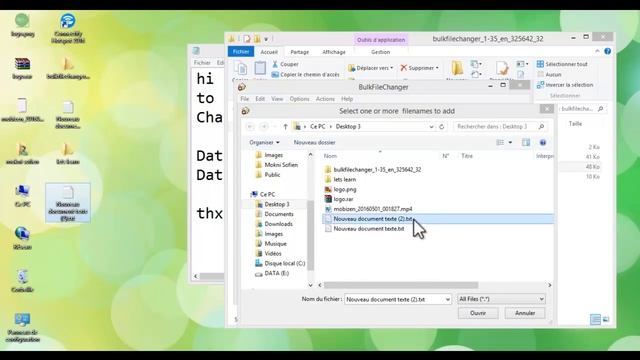Image resolution: width=640 pixels, height=360 pixels.
Task: Switch to Affichage tab in Explorer ribbon
Action: coord(334,52)
